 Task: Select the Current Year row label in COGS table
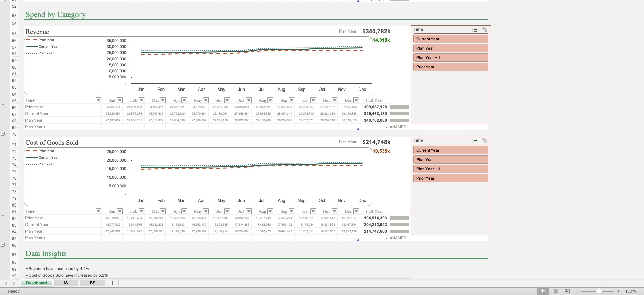coord(37,225)
